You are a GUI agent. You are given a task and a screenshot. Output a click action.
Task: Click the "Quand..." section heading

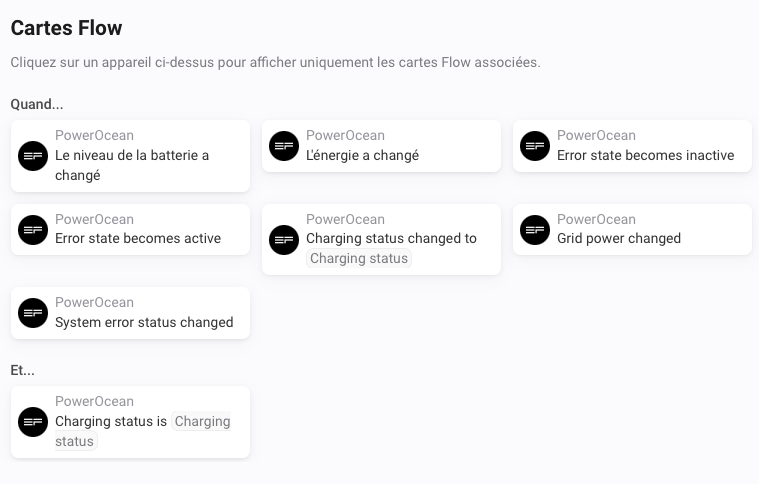(x=37, y=104)
